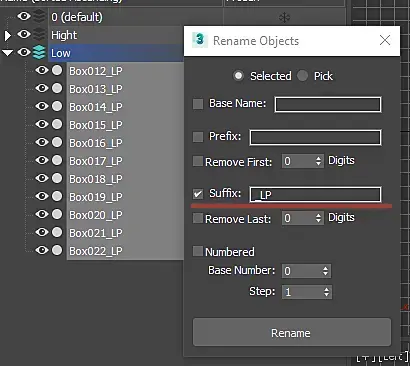Click the frozen snowflake icon for 0 (default)
The image size is (410, 366).
point(284,17)
